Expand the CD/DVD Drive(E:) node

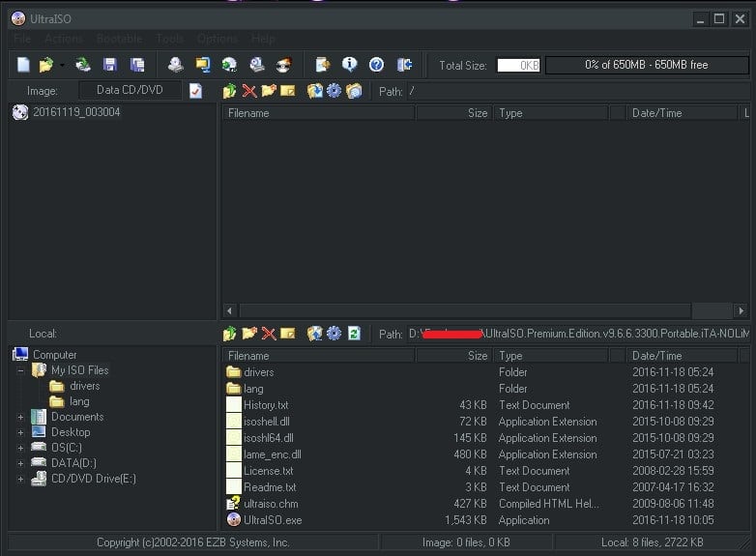point(20,479)
